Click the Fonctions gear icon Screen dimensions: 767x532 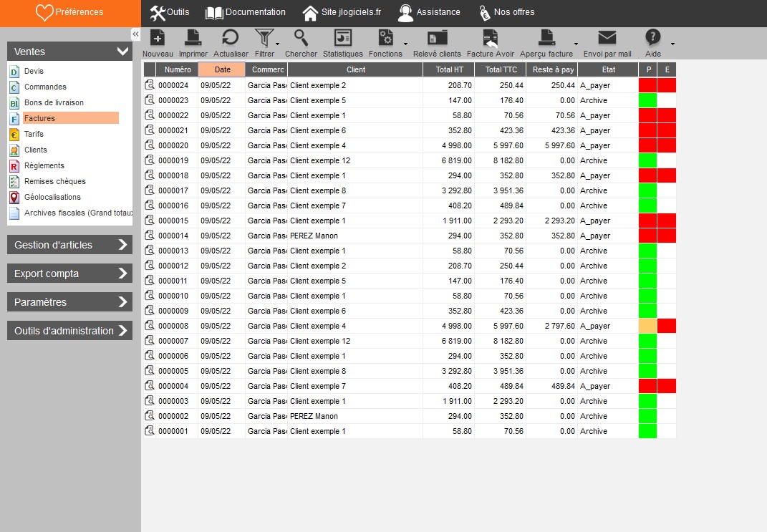(x=385, y=38)
